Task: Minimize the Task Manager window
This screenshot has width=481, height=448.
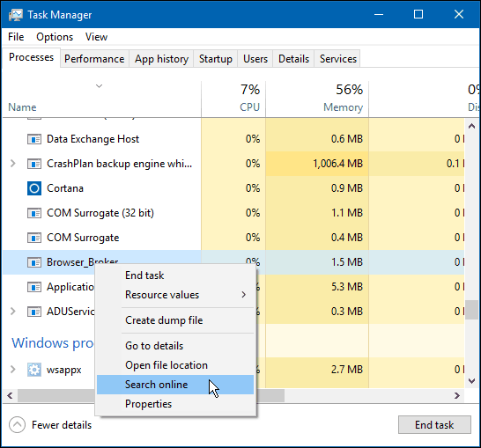Action: 379,14
